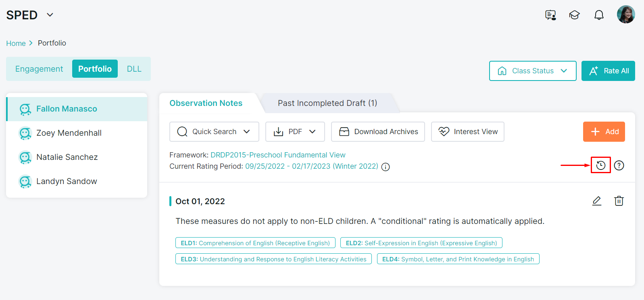This screenshot has height=300, width=644.
Task: Open the user profile avatar
Action: click(x=625, y=14)
